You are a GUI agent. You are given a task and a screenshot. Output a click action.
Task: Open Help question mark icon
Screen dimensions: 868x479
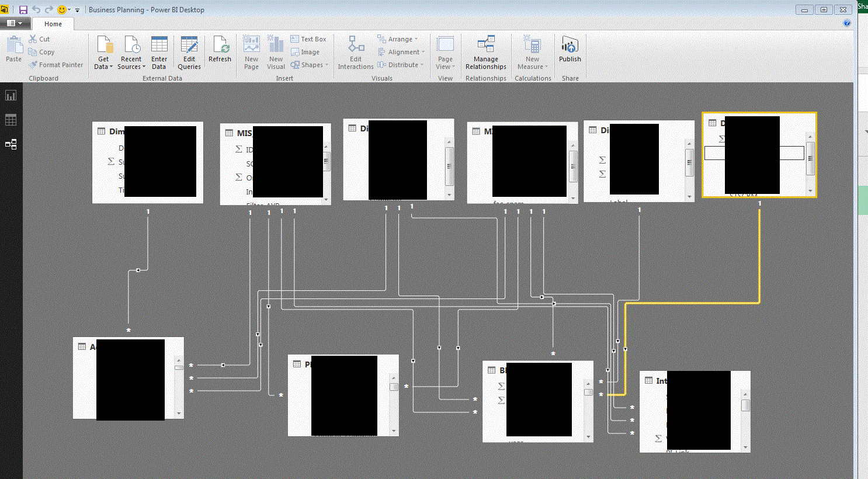click(847, 23)
